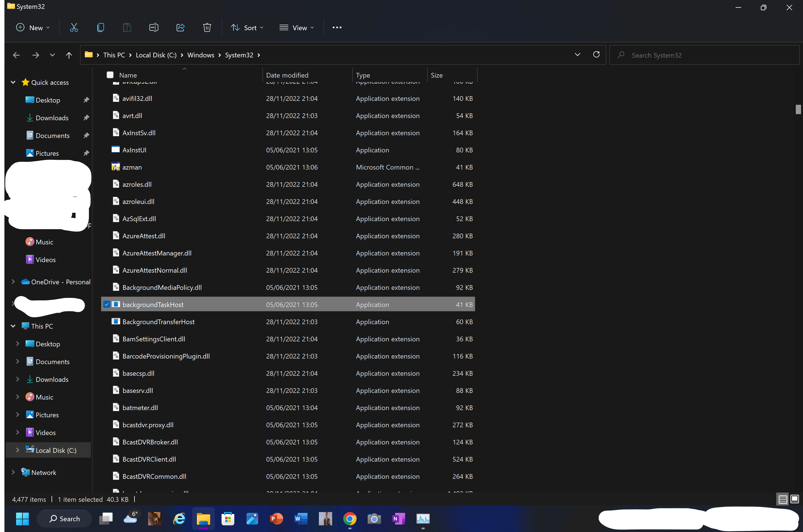
Task: Click the vertical scrollbar thumb
Action: tap(798, 109)
